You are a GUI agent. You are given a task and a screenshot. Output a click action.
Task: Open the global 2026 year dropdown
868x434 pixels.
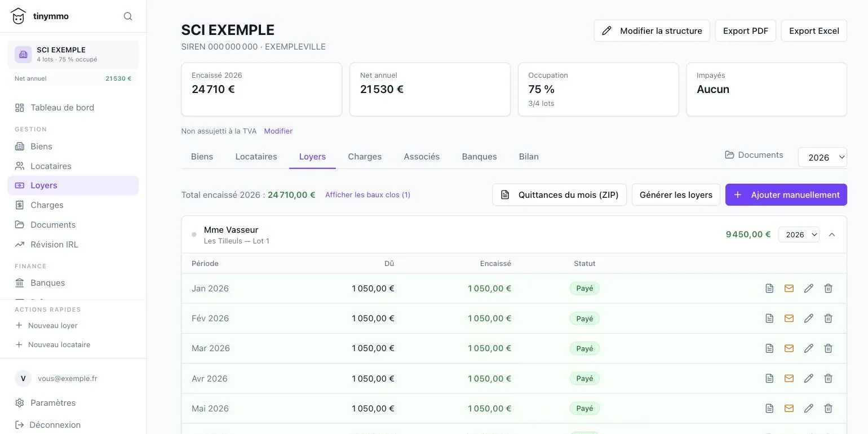tap(822, 157)
